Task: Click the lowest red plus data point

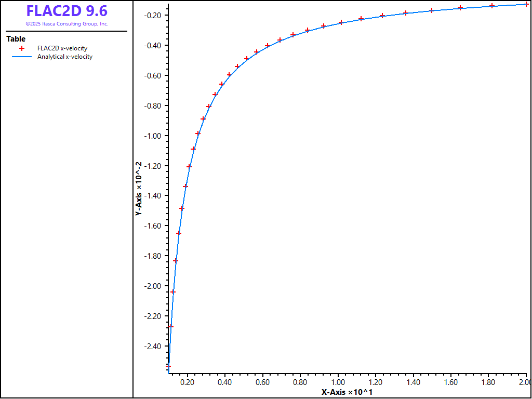Action: pos(168,366)
